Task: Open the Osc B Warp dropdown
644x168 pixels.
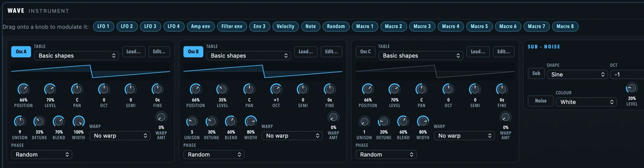Action: click(292, 136)
